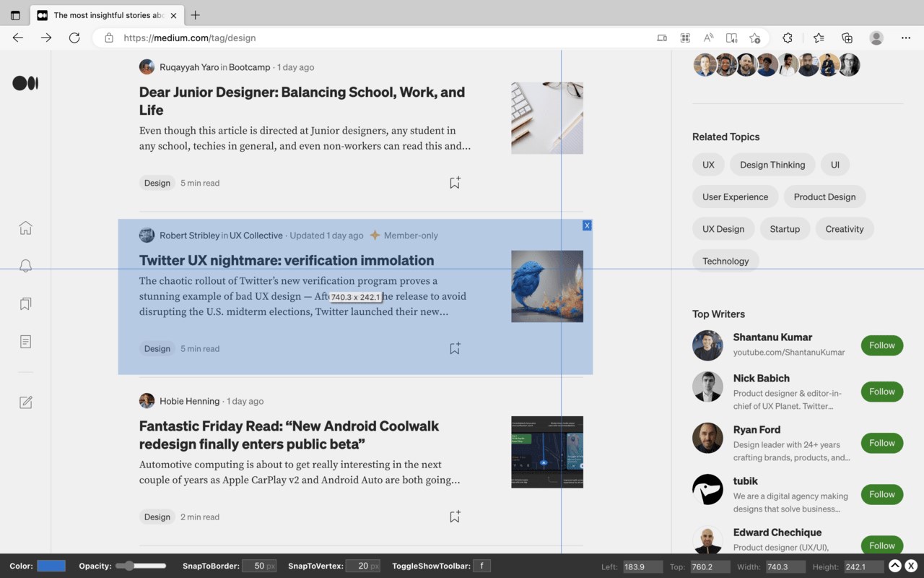Open Settings and more ellipsis menu
924x578 pixels.
coord(906,38)
